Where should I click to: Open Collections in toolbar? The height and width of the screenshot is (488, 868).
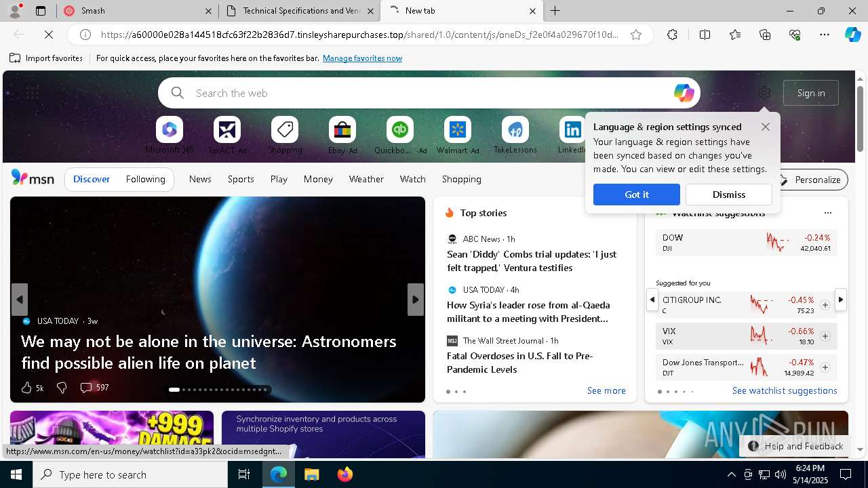tap(765, 35)
